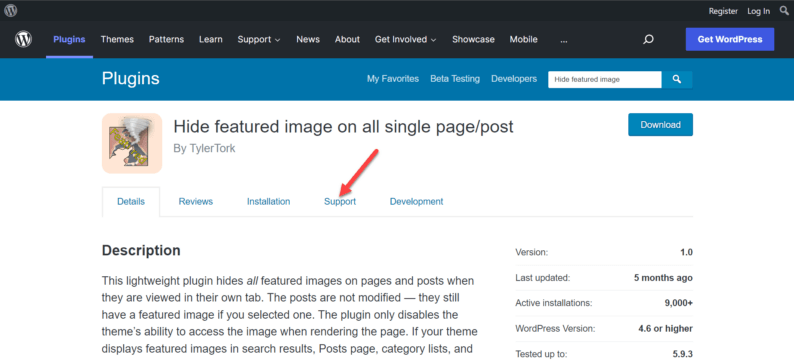The height and width of the screenshot is (361, 794).
Task: Open the Themes navigation item
Action: tap(117, 39)
